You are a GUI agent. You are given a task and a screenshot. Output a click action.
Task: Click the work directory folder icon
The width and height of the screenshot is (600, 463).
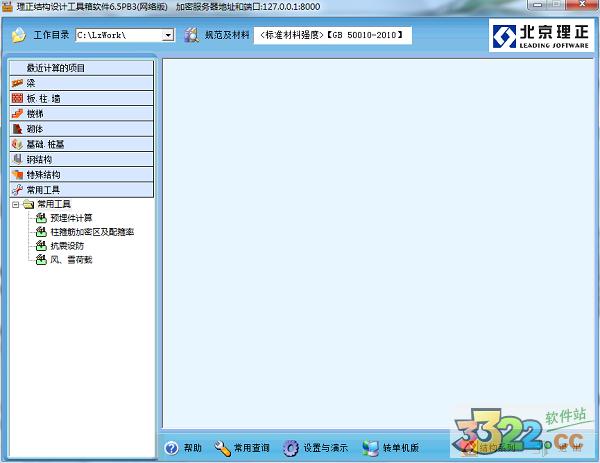[19, 35]
